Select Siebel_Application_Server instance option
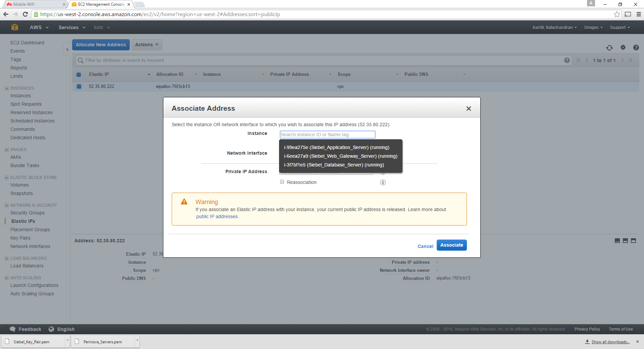Viewport: 644px width, 349px height. [337, 147]
